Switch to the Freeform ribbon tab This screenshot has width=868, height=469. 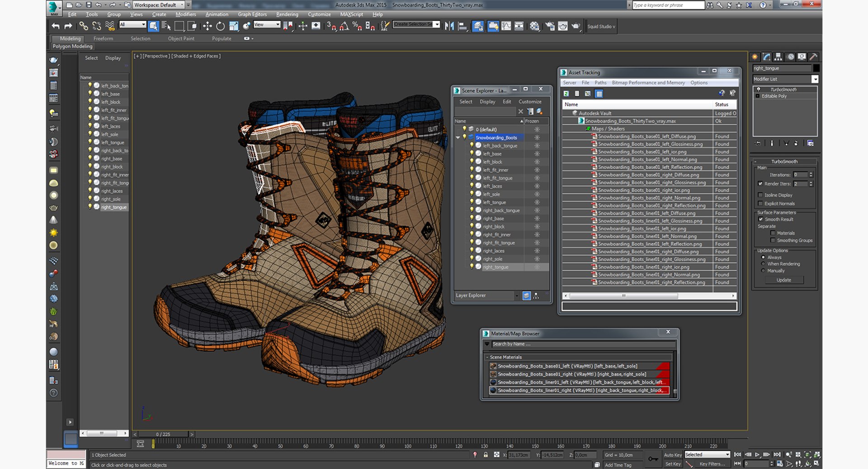click(x=103, y=39)
